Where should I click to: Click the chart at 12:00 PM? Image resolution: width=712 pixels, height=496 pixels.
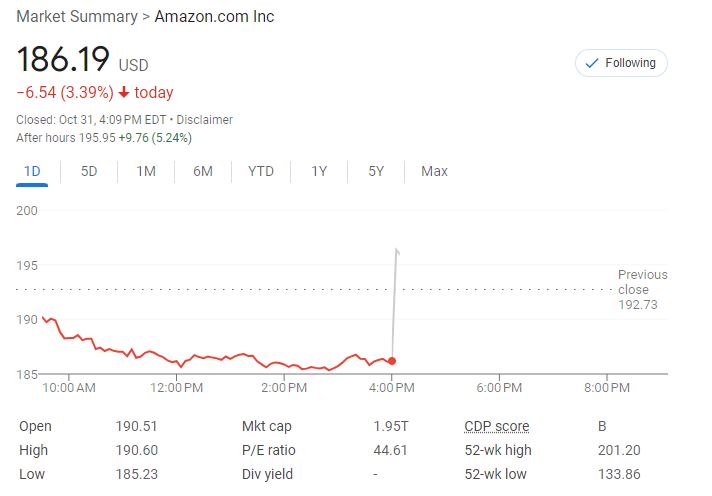coord(177,361)
